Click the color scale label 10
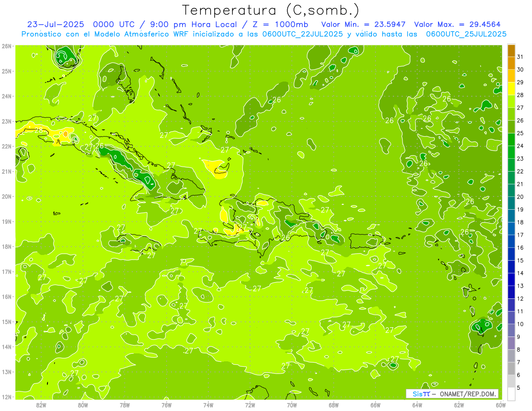The width and height of the screenshot is (532, 411). [520, 324]
